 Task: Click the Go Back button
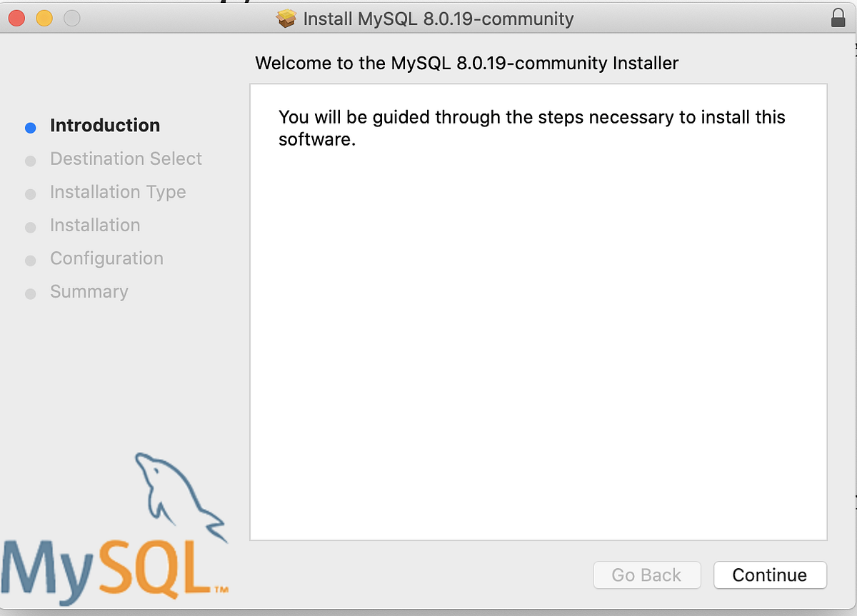(x=647, y=575)
